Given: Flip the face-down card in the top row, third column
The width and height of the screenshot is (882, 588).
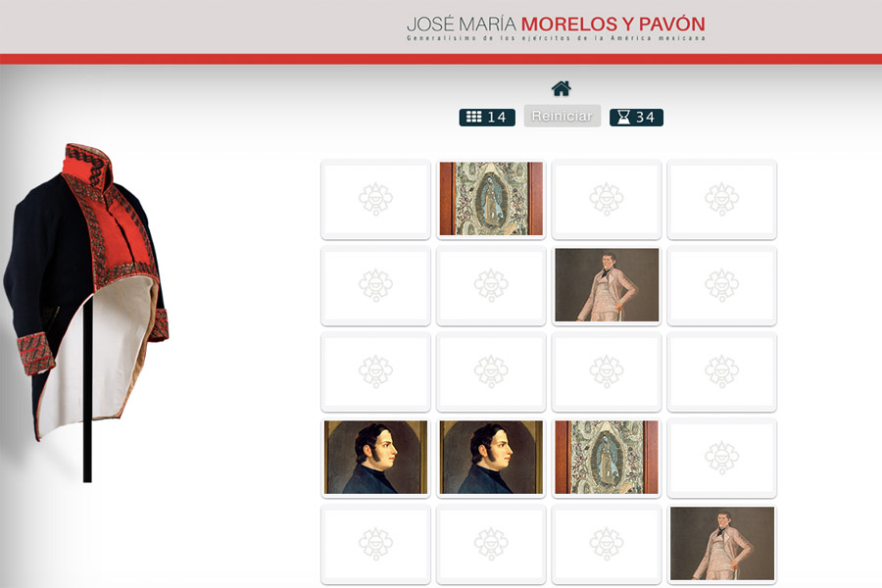Looking at the screenshot, I should (607, 199).
